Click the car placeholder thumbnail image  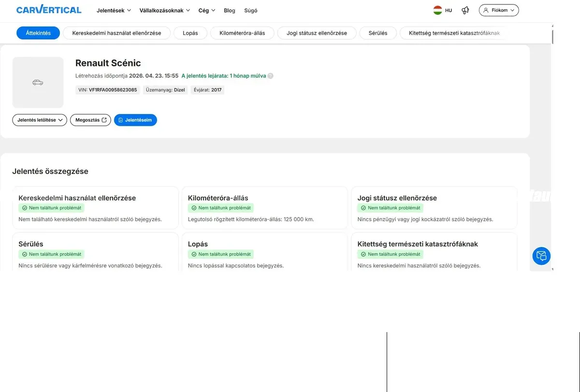[38, 83]
